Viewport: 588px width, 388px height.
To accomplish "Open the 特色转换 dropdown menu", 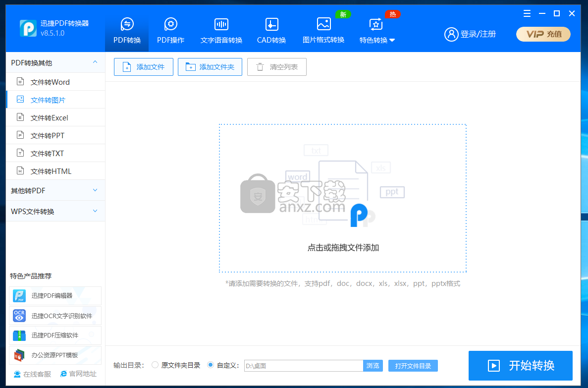I will coord(377,31).
